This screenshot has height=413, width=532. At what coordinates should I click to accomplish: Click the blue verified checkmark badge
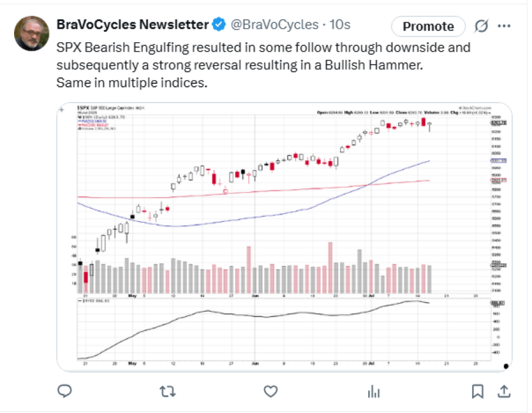[x=219, y=25]
